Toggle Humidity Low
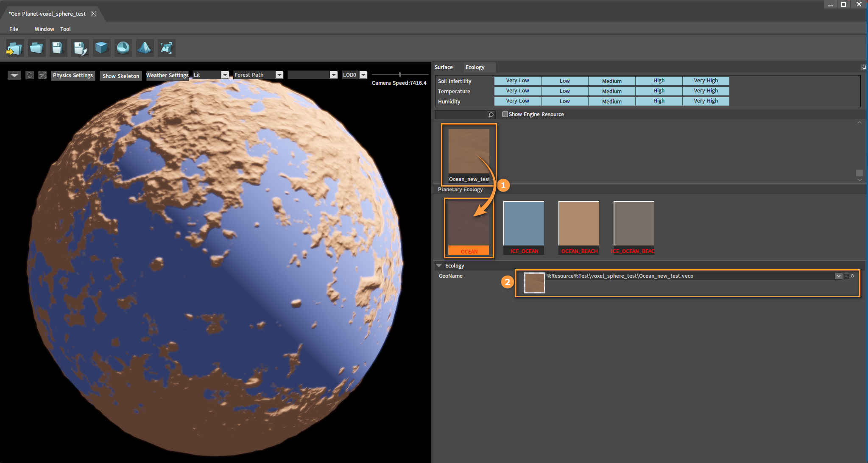The height and width of the screenshot is (463, 868). (564, 101)
